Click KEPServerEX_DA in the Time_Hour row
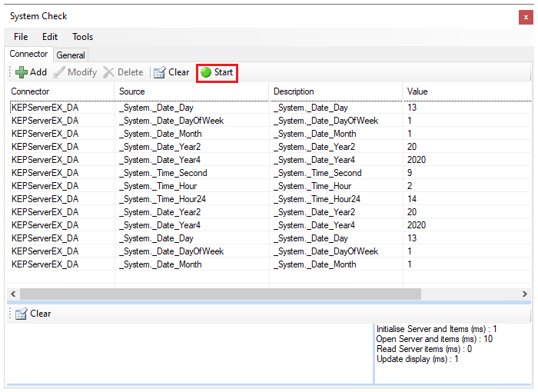 click(x=45, y=186)
